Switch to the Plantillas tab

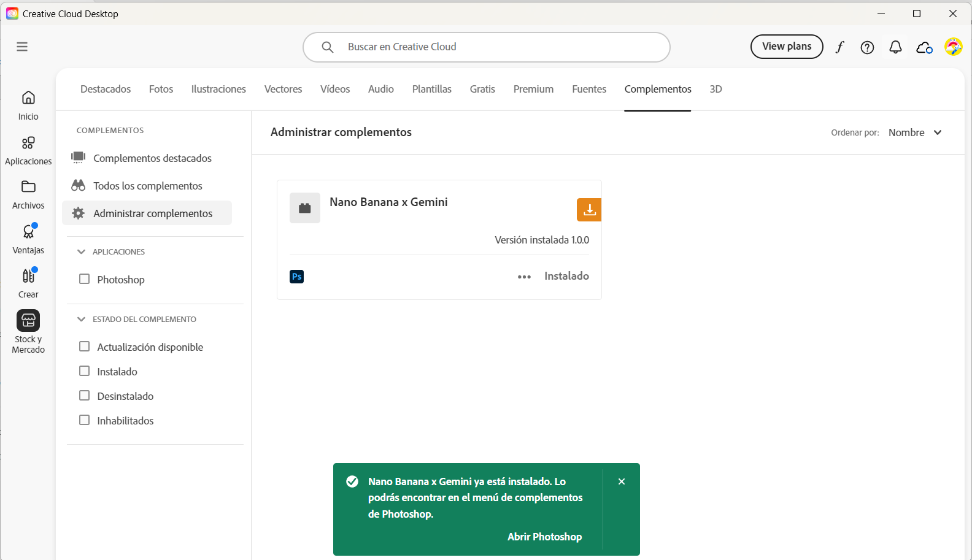pyautogui.click(x=432, y=89)
